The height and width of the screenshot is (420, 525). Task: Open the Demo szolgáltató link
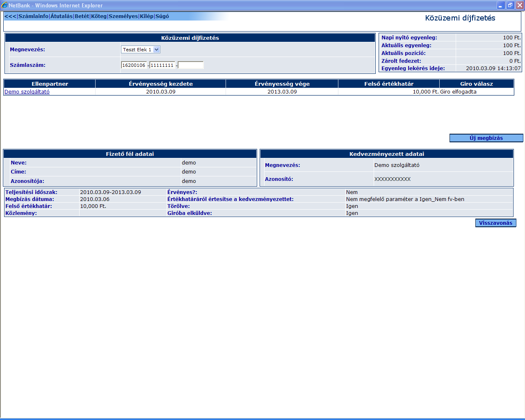point(27,92)
